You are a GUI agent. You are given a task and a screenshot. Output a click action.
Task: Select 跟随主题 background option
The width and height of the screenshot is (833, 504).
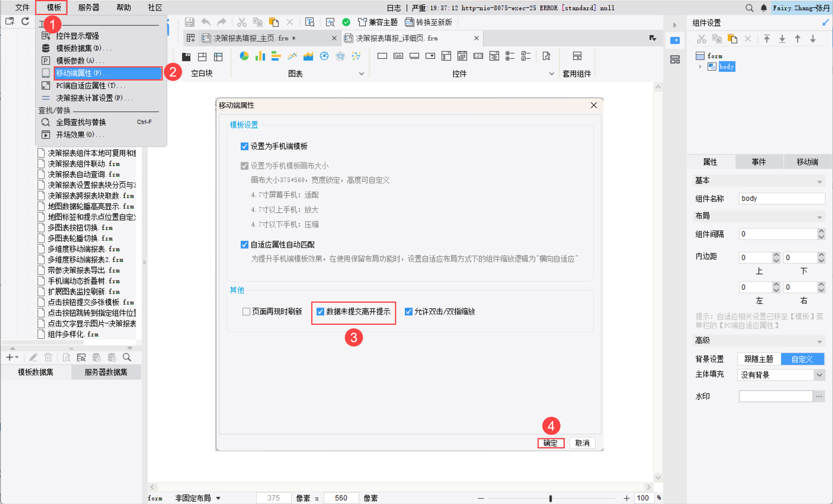coord(759,359)
